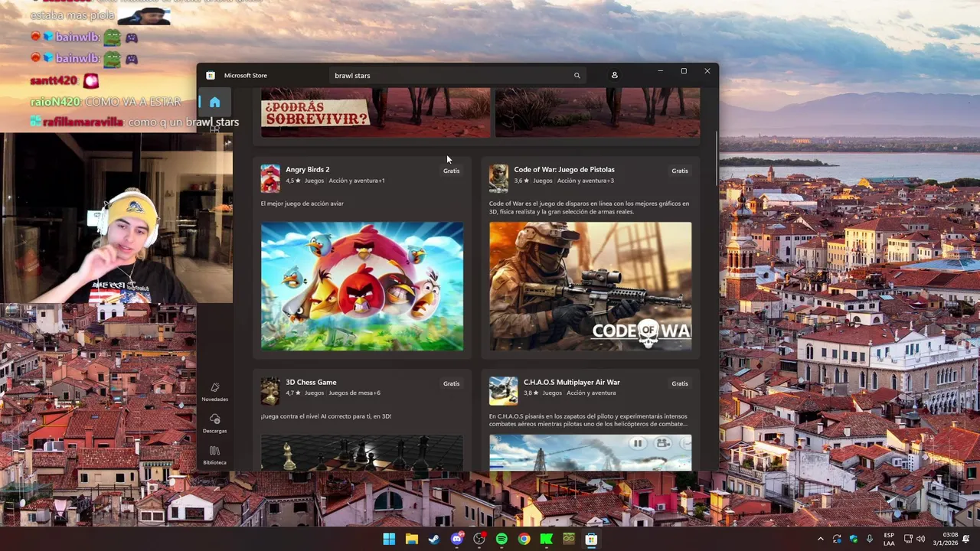Open the 3D Chess Game title
The height and width of the screenshot is (551, 980).
[x=311, y=382]
